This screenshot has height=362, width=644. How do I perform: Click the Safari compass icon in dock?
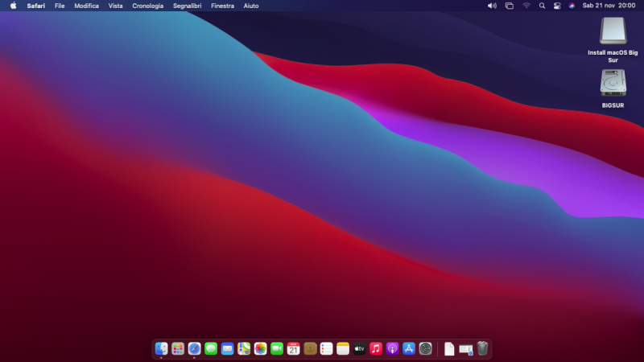[194, 348]
